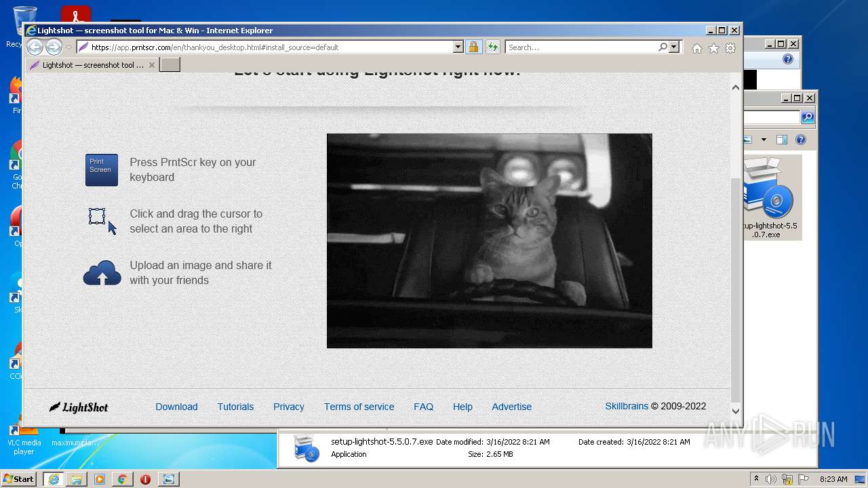The width and height of the screenshot is (868, 488).
Task: Click the address bar with prntscr URL
Action: [264, 47]
